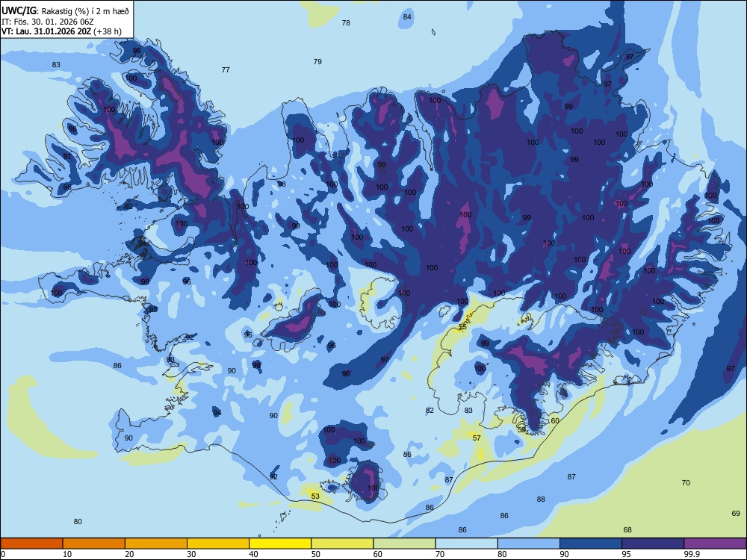This screenshot has width=747, height=560.
Task: Click the title 'UWC/IG: Rakastig (%) í 2 m hæð'
Action: 65,11
